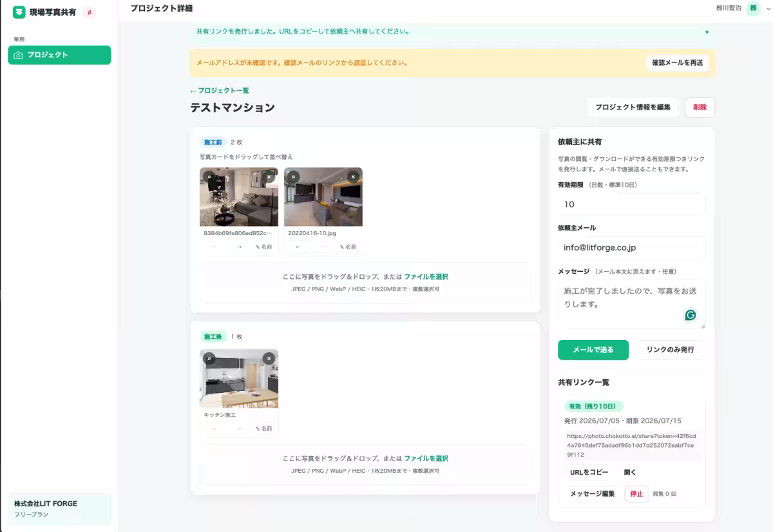Click the 依頼主メール input field
The height and width of the screenshot is (532, 773).
point(631,247)
